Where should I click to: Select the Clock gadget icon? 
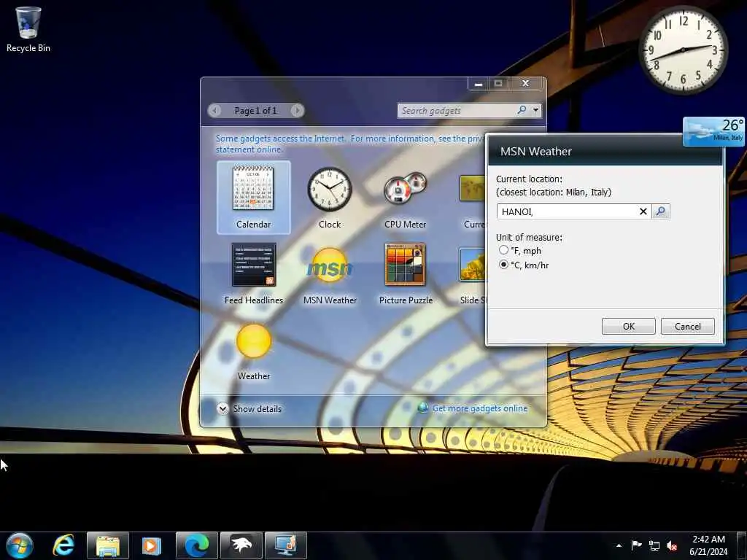click(x=330, y=189)
